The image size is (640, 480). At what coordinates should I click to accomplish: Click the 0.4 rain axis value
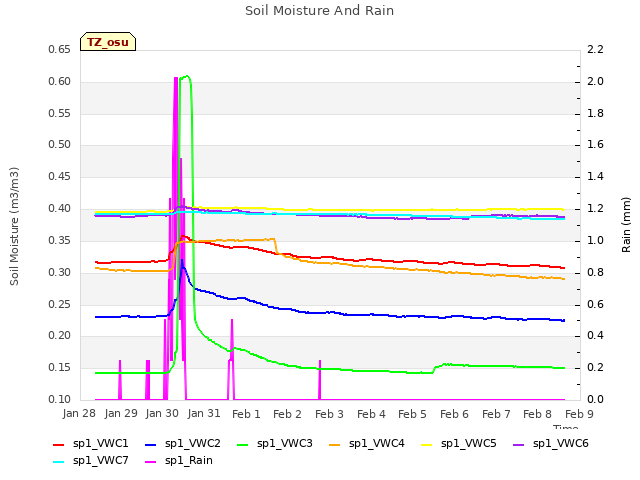tap(596, 335)
